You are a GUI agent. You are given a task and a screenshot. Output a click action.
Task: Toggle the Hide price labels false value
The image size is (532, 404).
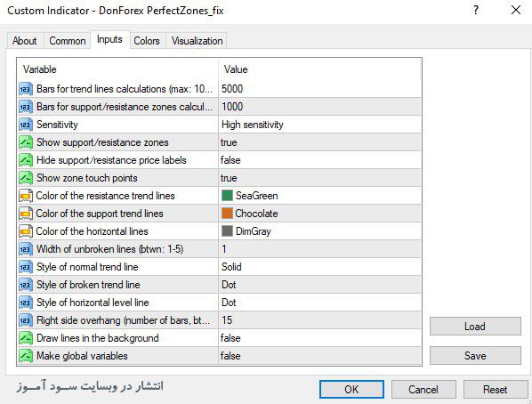click(319, 160)
